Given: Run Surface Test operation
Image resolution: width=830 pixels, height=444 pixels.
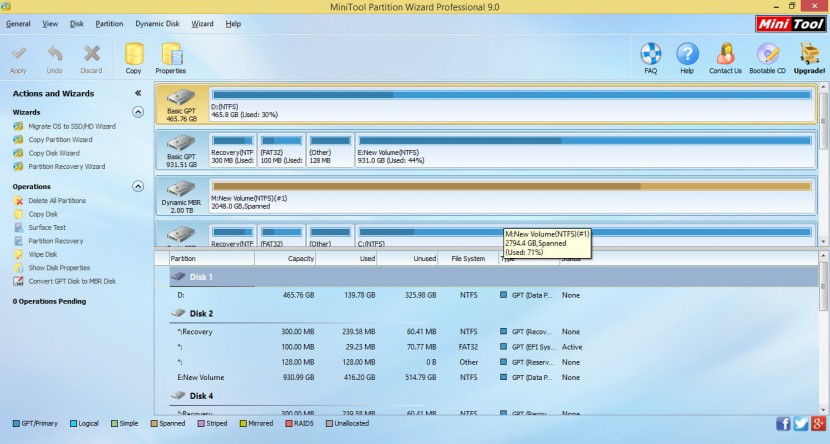Looking at the screenshot, I should [47, 228].
